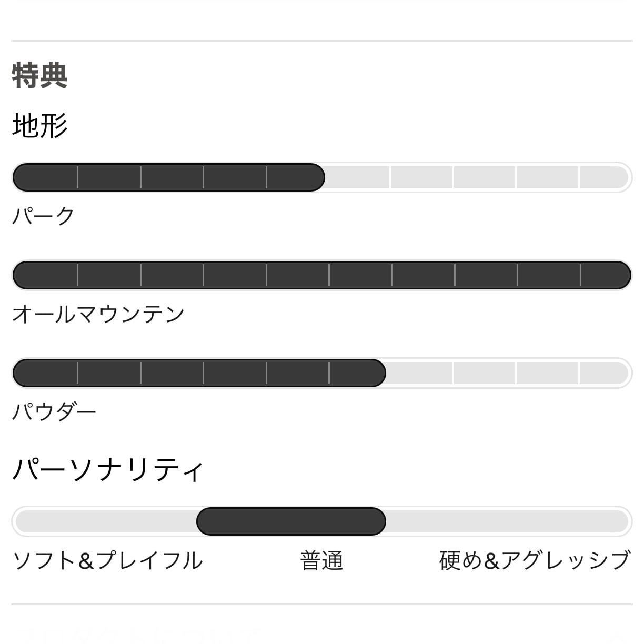Click the パウダー label text
644x644 pixels.
tap(54, 411)
